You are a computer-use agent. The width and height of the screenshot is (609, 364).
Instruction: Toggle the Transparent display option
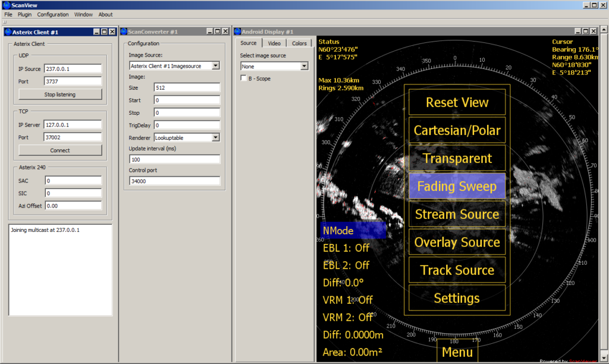[x=456, y=158]
